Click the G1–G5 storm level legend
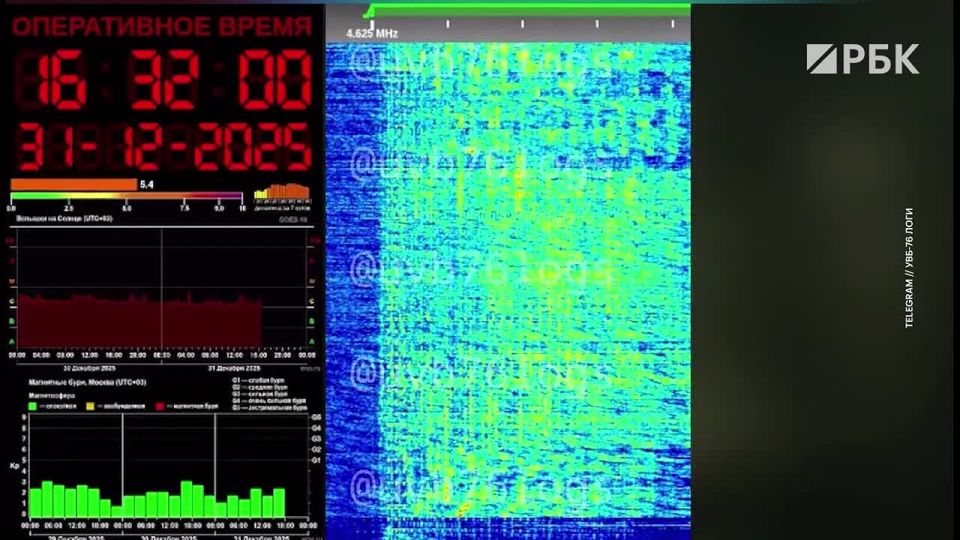Image resolution: width=960 pixels, height=540 pixels. point(268,395)
